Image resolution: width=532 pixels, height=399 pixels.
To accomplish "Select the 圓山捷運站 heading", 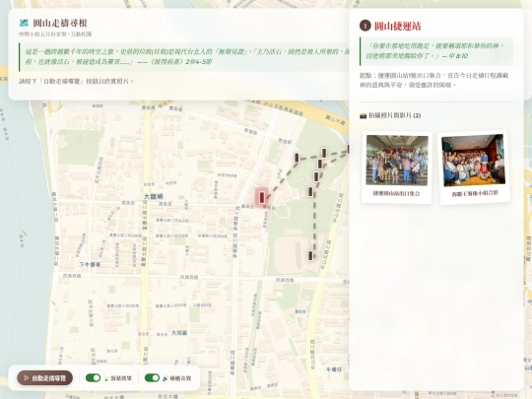I will [x=398, y=27].
